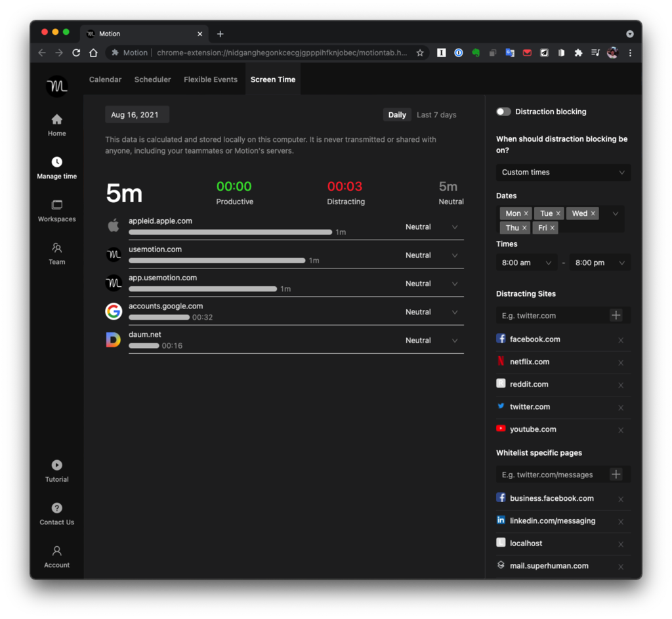Remove Thu from blocking dates
The height and width of the screenshot is (619, 672).
tap(524, 228)
